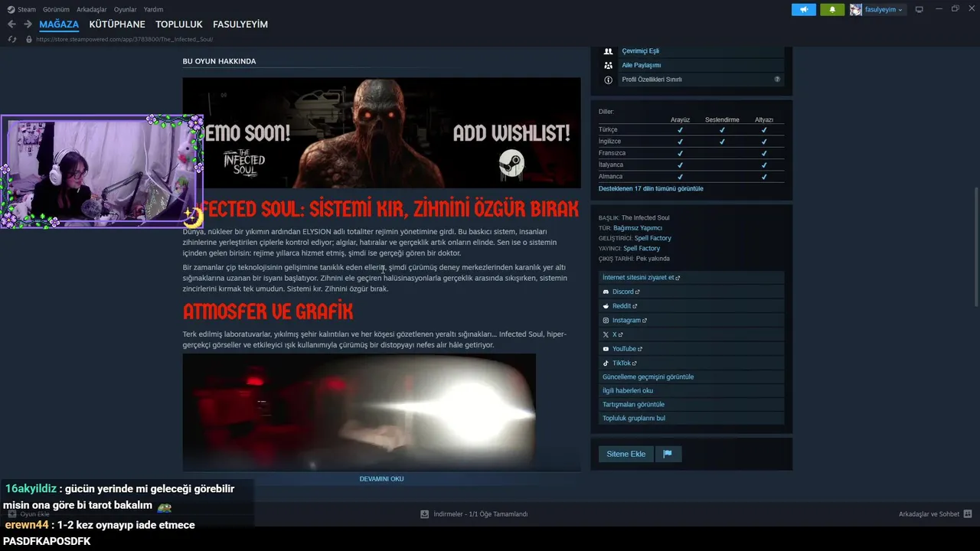
Task: Open the Arkadaşlar menu
Action: pos(92,10)
